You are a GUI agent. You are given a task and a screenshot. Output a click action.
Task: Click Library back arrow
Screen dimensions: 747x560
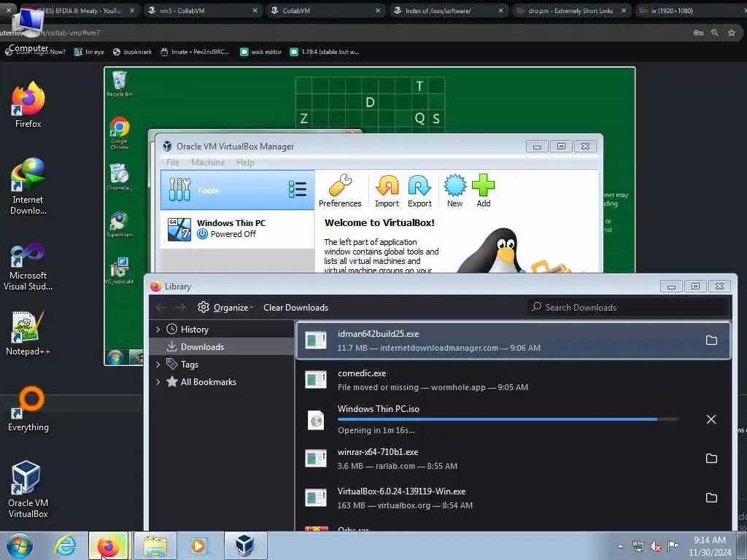tap(161, 308)
